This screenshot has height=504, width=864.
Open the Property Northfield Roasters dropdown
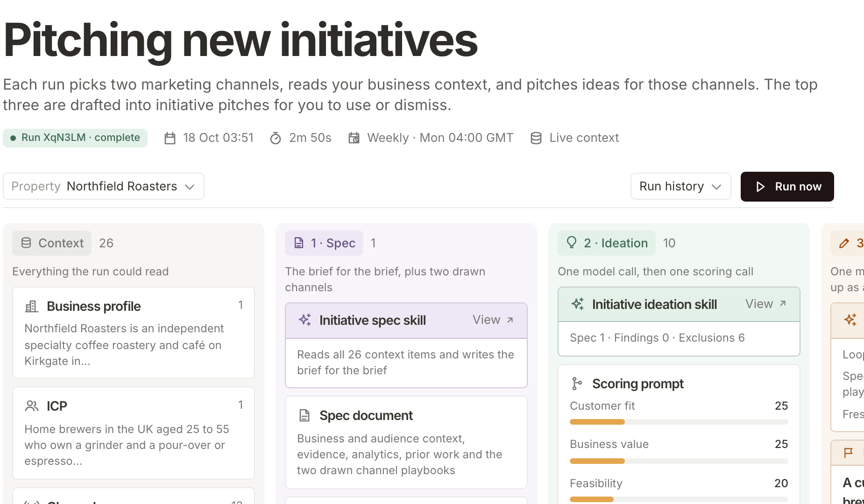pyautogui.click(x=104, y=186)
